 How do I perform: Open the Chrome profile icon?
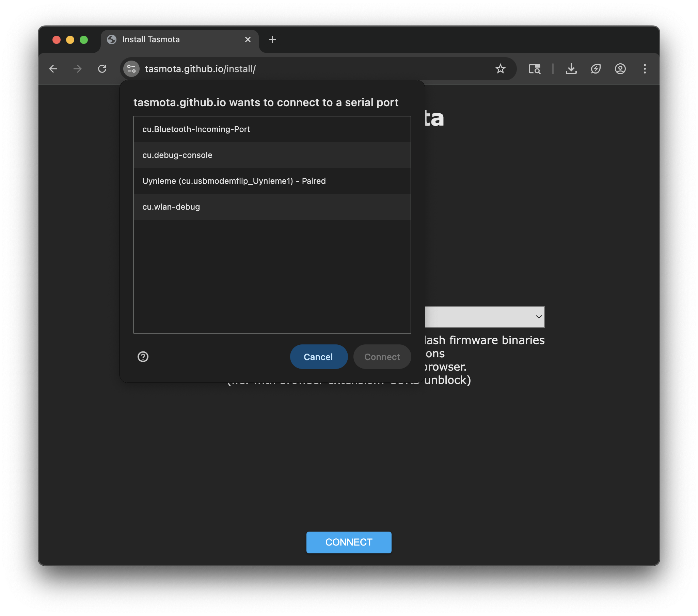pos(620,69)
